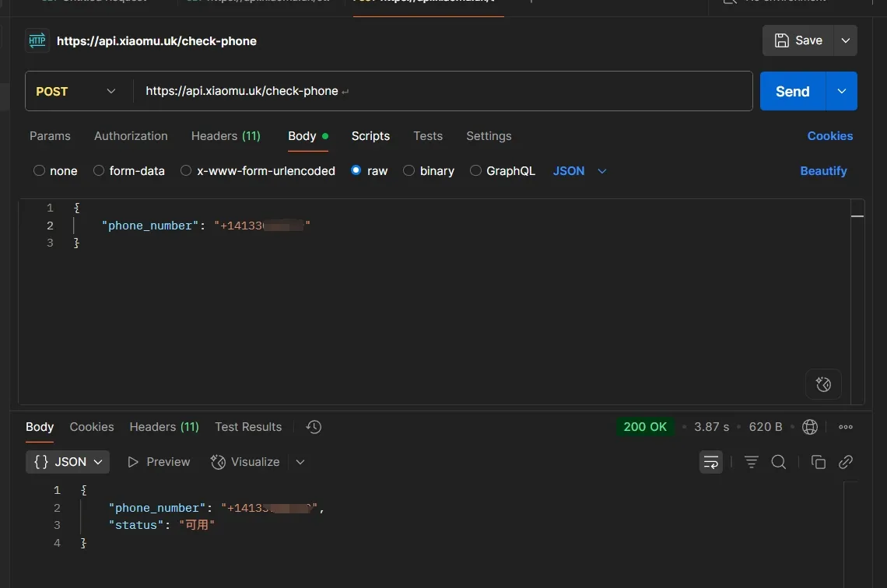Click the filter response icon
The image size is (887, 588).
tap(751, 462)
